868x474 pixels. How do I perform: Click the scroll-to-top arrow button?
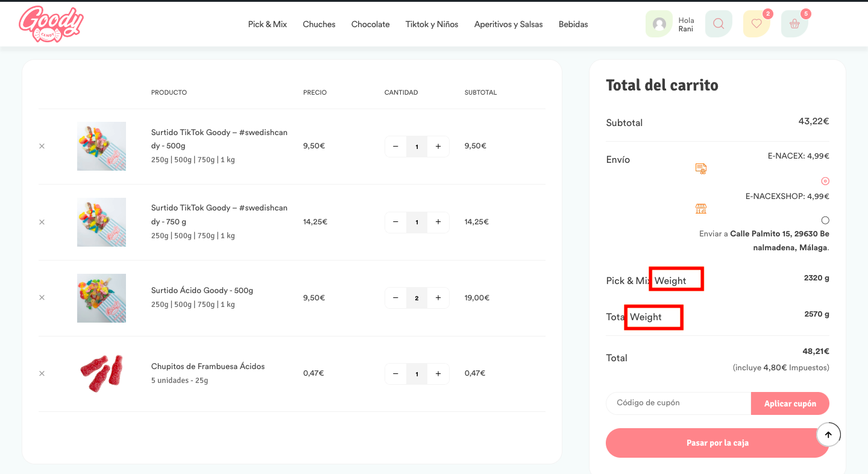[x=828, y=434]
